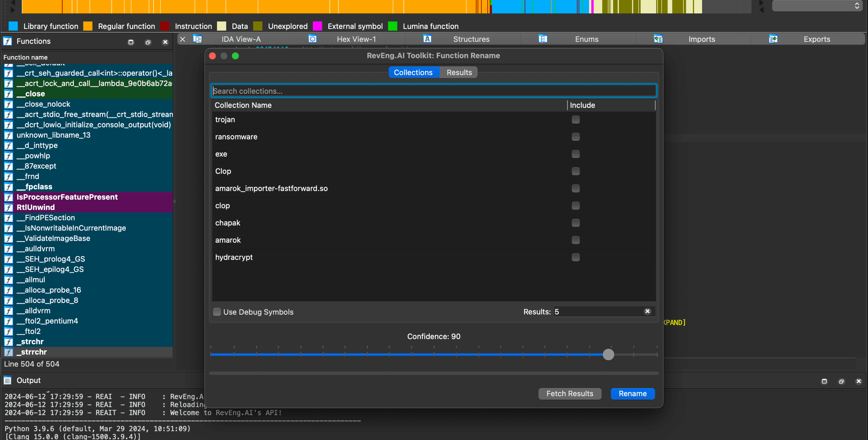Toggle Use Debug Symbols checkbox
Screen dimensions: 868x440
[217, 312]
